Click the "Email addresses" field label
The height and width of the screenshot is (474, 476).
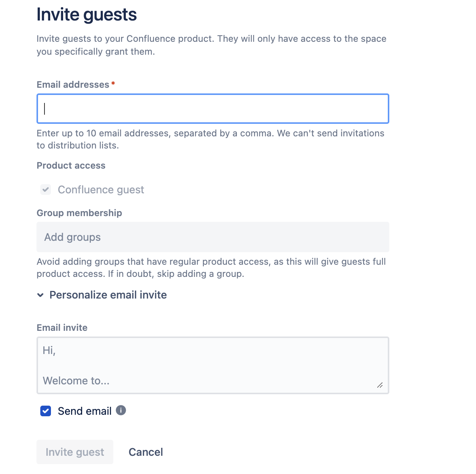tap(73, 85)
